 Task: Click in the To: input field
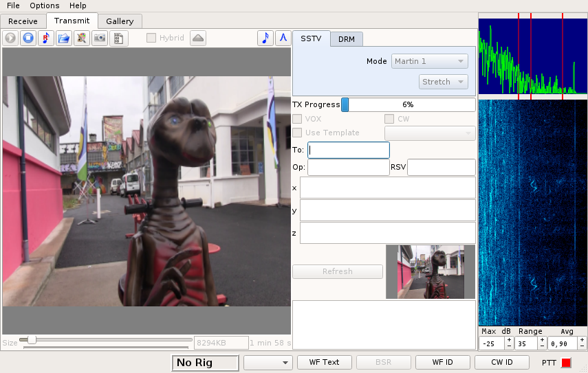tap(349, 150)
